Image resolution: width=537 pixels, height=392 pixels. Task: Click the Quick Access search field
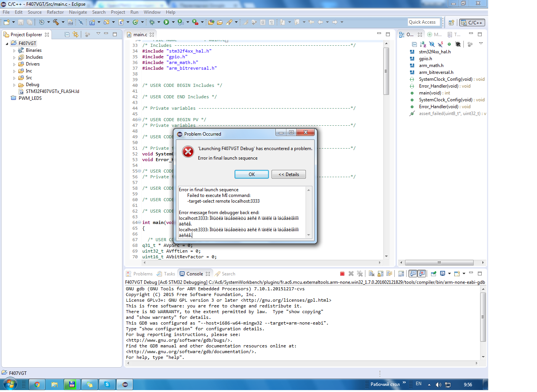coord(424,22)
